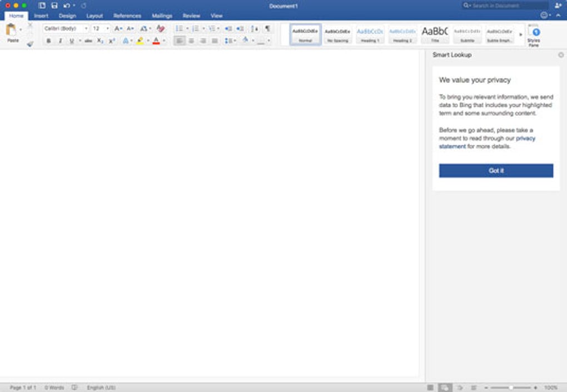Click the Format Painter icon
Viewport: 567px width, 392px height.
(x=29, y=43)
